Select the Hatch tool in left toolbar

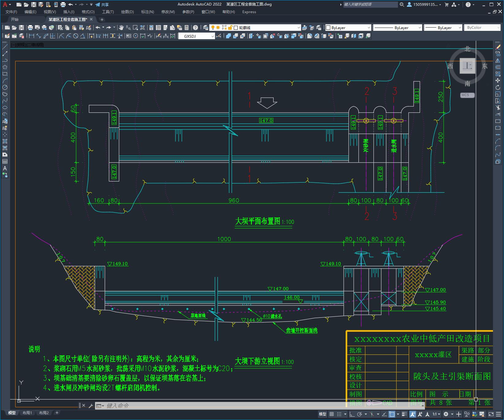click(5, 141)
